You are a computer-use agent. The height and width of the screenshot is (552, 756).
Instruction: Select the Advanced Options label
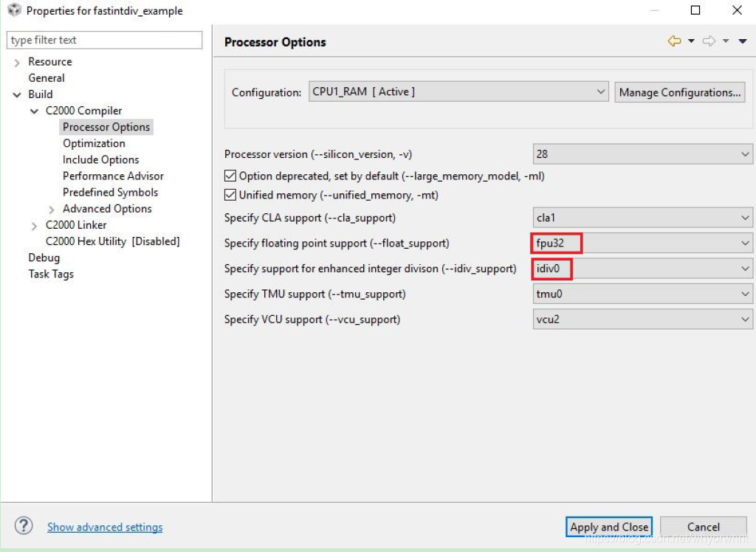click(x=107, y=209)
